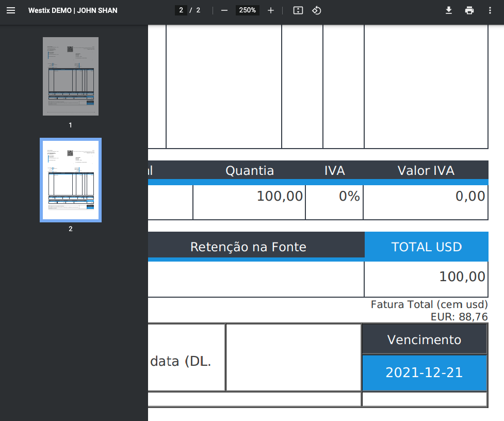The height and width of the screenshot is (421, 504).
Task: Rotate the document counterclockwise
Action: 317,10
